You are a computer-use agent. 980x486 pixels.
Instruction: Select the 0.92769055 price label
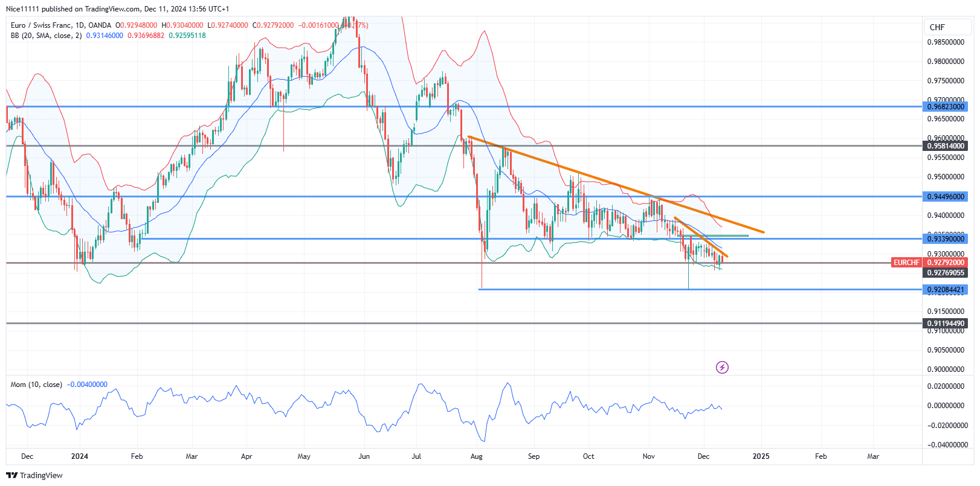[x=946, y=273]
